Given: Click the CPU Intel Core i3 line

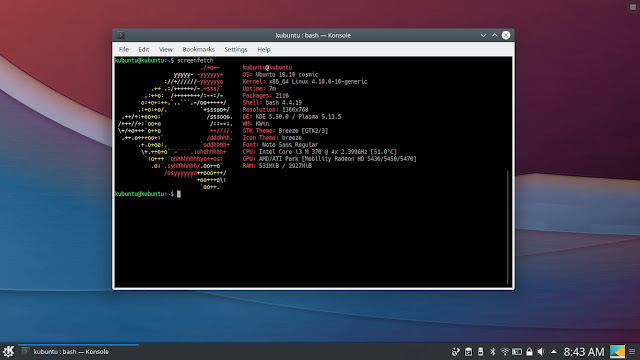Looking at the screenshot, I should pos(320,152).
